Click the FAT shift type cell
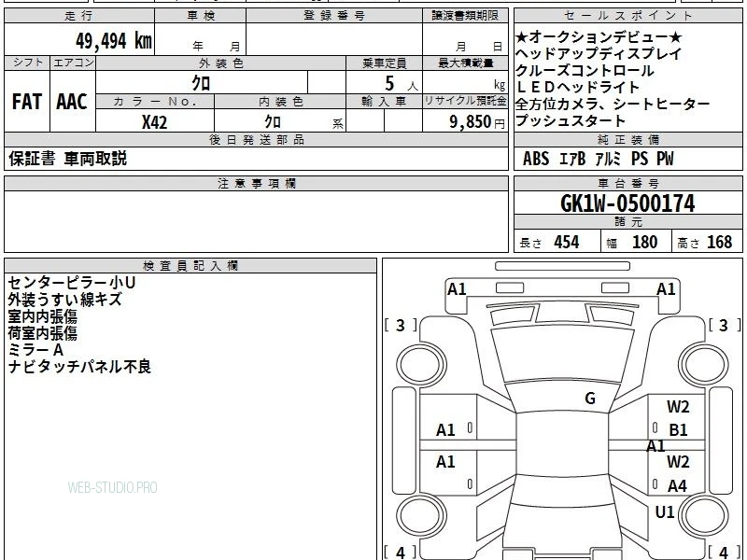The image size is (747, 560). point(27,102)
